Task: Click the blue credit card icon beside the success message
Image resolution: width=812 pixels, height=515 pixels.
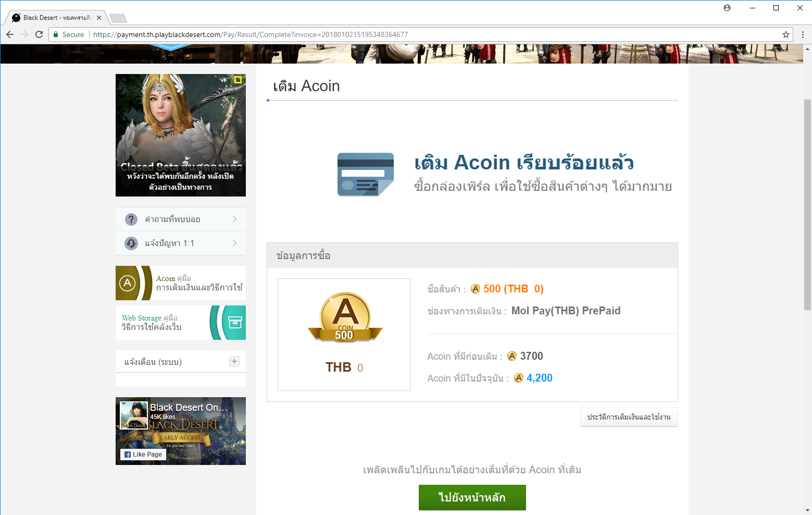Action: (365, 174)
